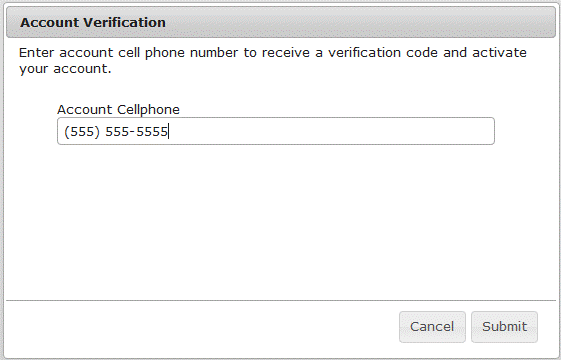Click the word "Cellphone" in the field label
The image size is (561, 360).
(148, 110)
